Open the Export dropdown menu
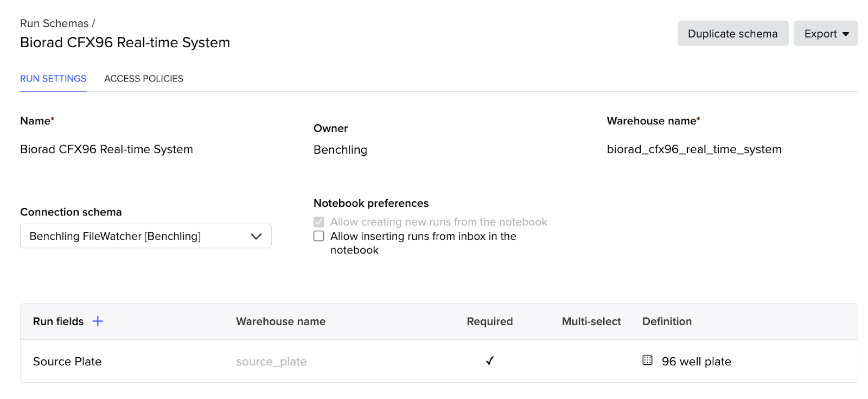Image resolution: width=868 pixels, height=399 pixels. tap(826, 34)
